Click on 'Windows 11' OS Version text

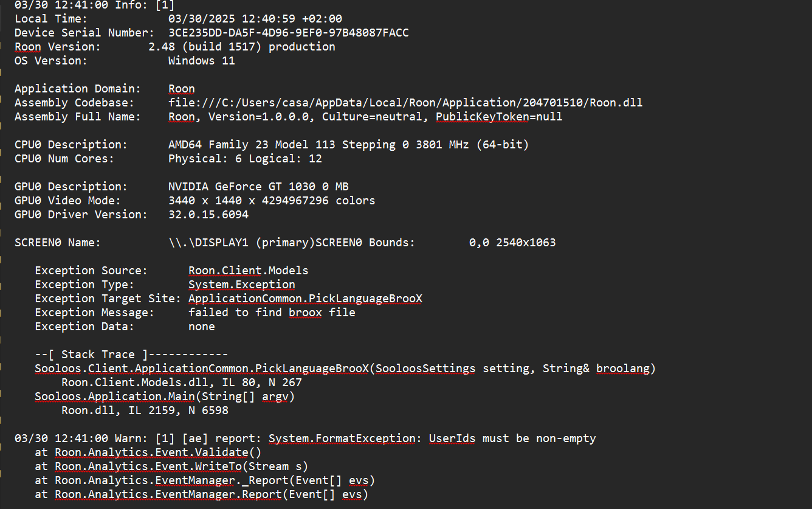[x=202, y=61]
